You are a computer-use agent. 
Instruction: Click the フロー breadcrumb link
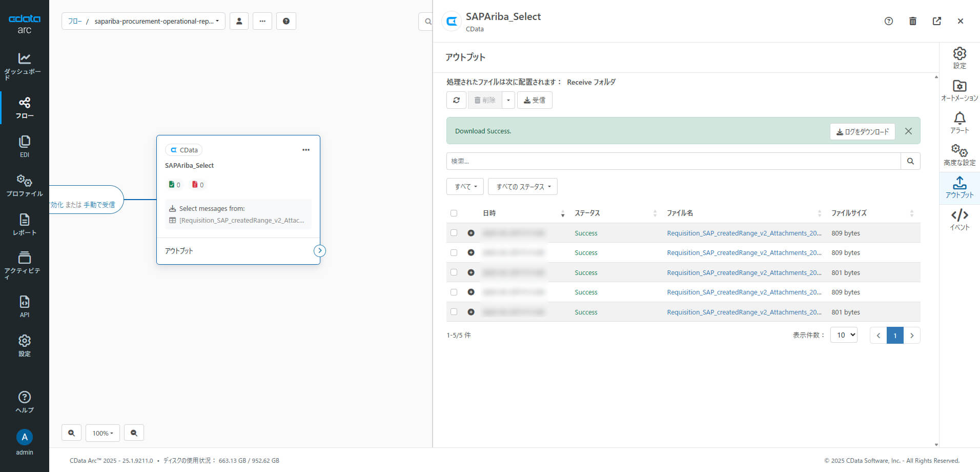click(75, 21)
